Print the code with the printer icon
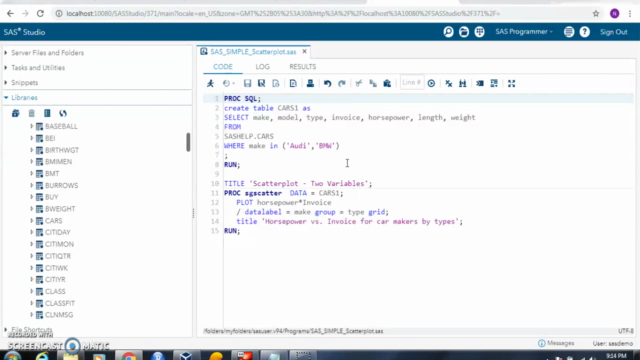The width and height of the screenshot is (640, 360). (x=310, y=83)
